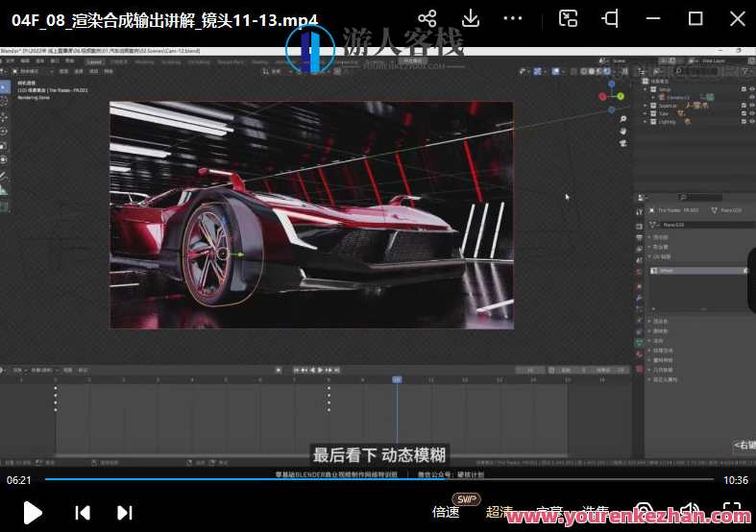Select the Transform tool in Blender toolbar
Viewport: 756px width, 532px height.
point(5,159)
